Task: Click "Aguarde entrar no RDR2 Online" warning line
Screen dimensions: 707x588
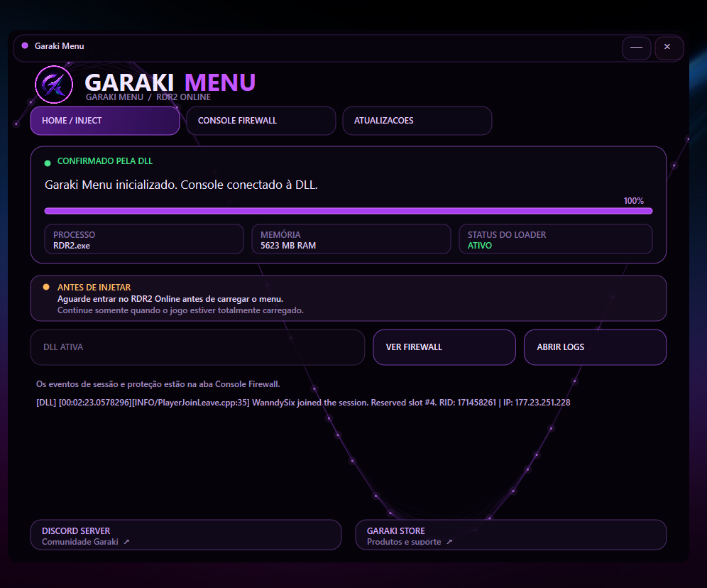Action: [170, 299]
